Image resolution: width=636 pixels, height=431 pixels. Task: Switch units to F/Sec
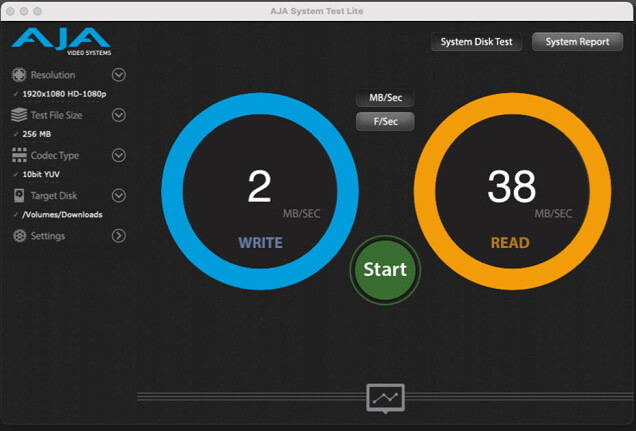(385, 122)
